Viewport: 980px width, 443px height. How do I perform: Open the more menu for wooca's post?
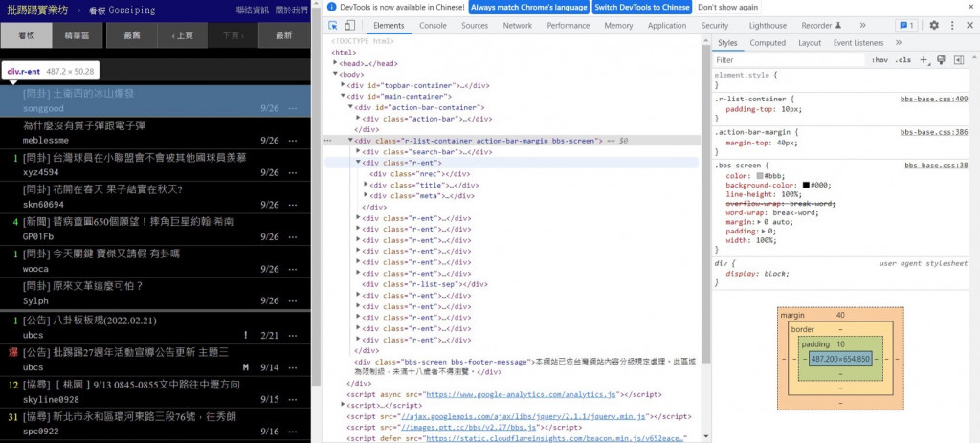click(x=293, y=269)
